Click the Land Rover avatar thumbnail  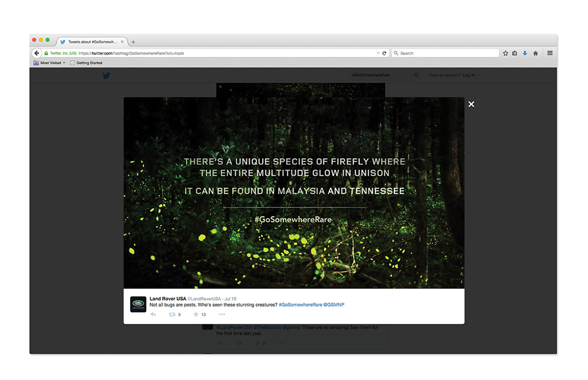(138, 304)
